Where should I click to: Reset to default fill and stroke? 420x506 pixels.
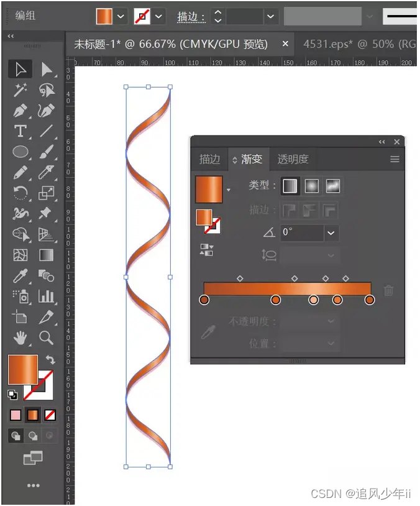pyautogui.click(x=12, y=394)
